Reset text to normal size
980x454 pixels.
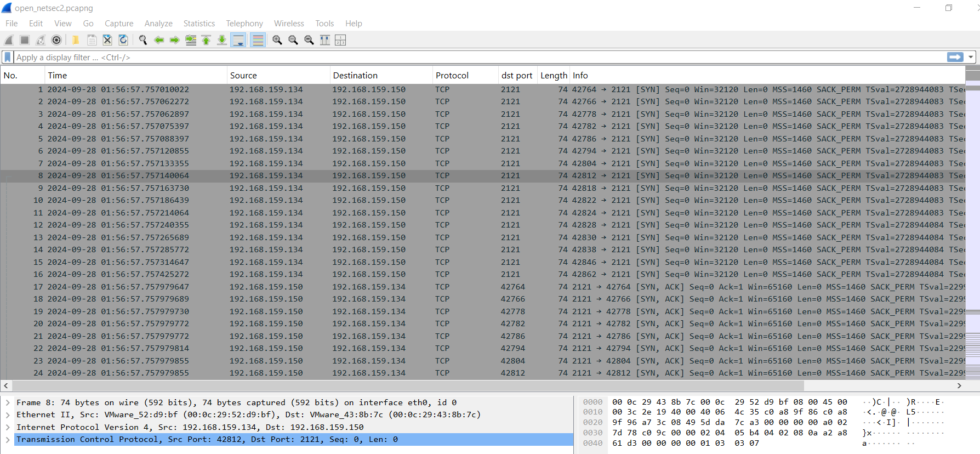click(309, 40)
